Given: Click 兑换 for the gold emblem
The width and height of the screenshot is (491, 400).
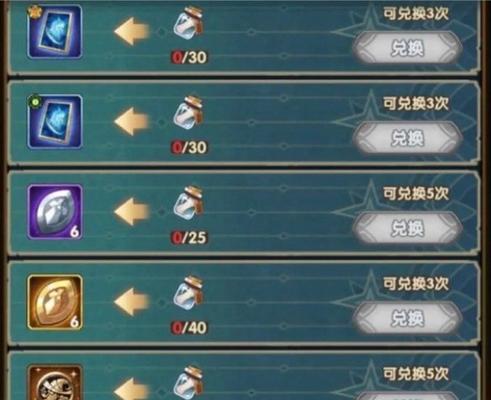Looking at the screenshot, I should click(407, 318).
